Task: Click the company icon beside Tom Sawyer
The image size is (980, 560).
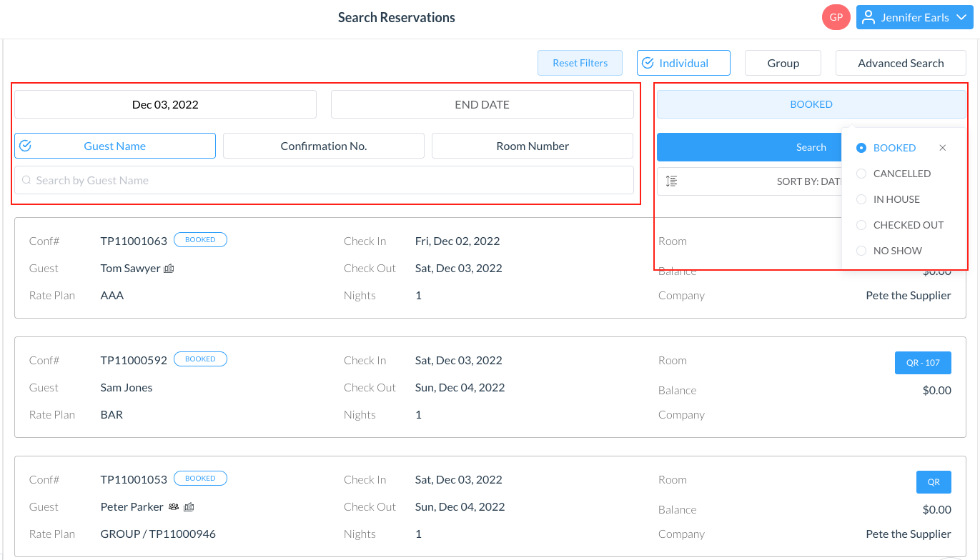Action: coord(169,269)
